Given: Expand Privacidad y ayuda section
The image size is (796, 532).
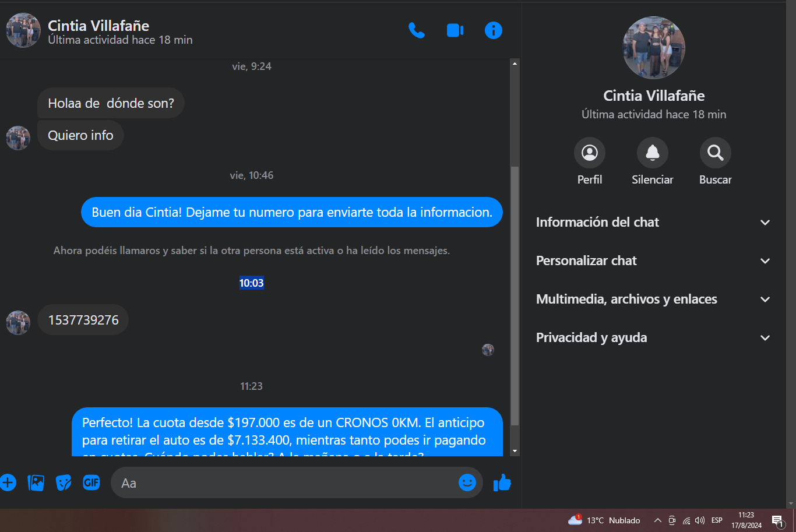Looking at the screenshot, I should pyautogui.click(x=653, y=338).
